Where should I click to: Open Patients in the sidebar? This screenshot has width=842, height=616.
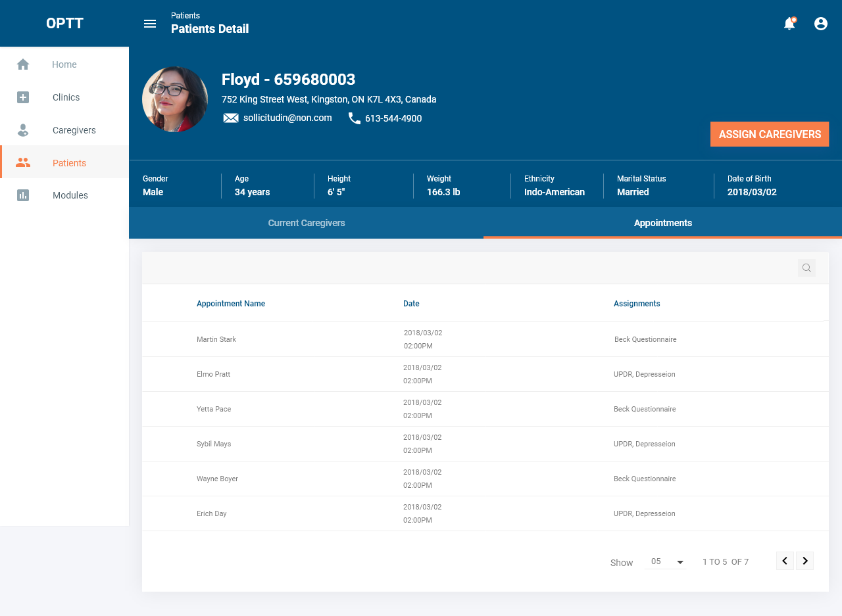click(69, 163)
